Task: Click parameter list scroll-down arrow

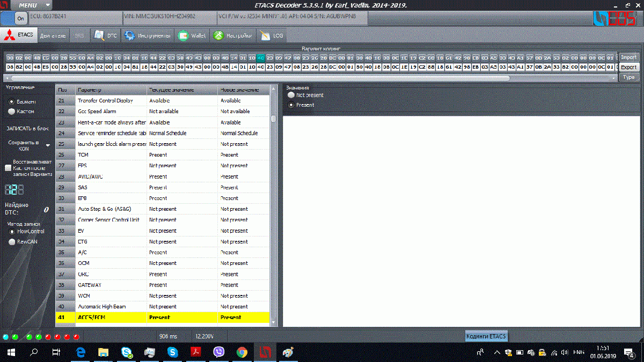Action: 274,322
